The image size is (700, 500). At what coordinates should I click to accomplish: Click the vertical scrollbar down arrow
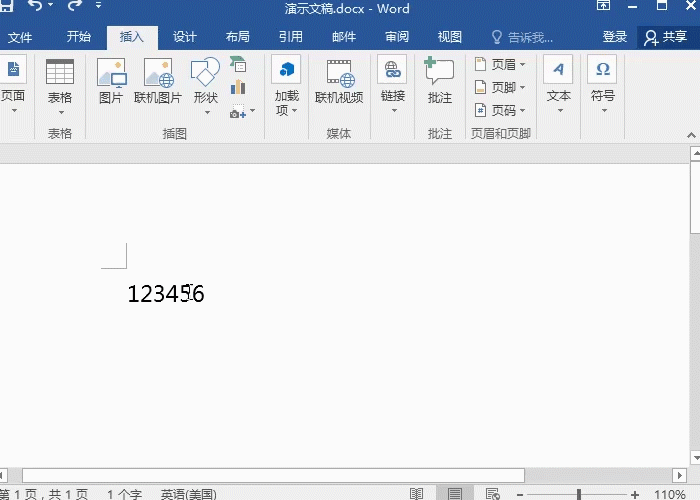[696, 458]
